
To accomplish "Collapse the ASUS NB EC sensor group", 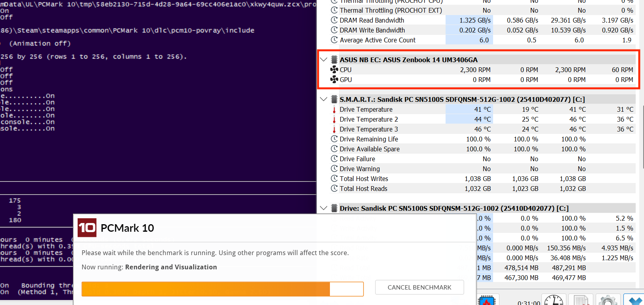I will (324, 60).
